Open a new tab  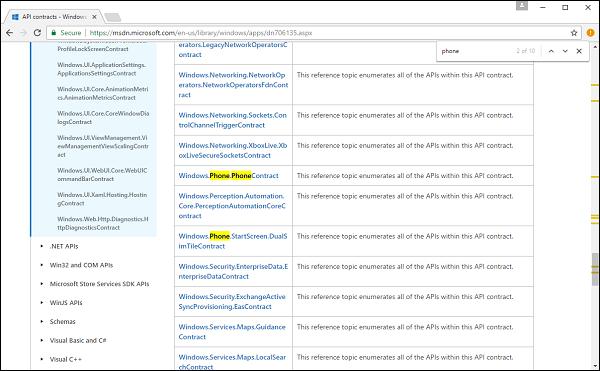112,17
